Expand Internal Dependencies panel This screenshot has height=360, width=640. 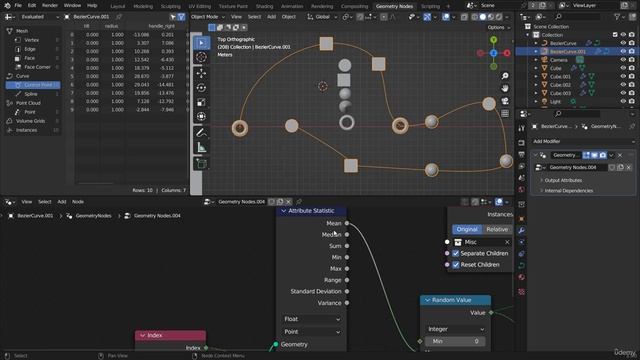[x=568, y=191]
